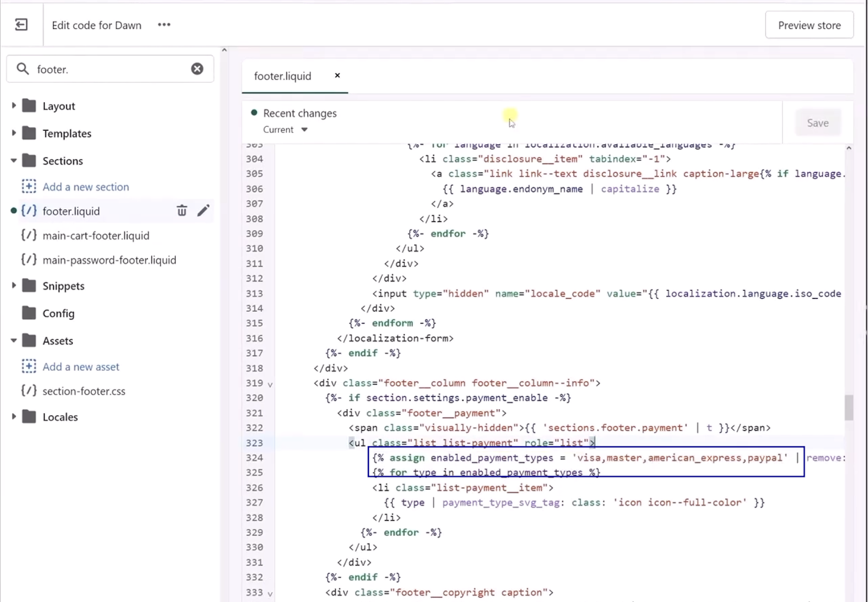Screen dimensions: 868x602
Task: Click the Preview store button
Action: click(809, 25)
